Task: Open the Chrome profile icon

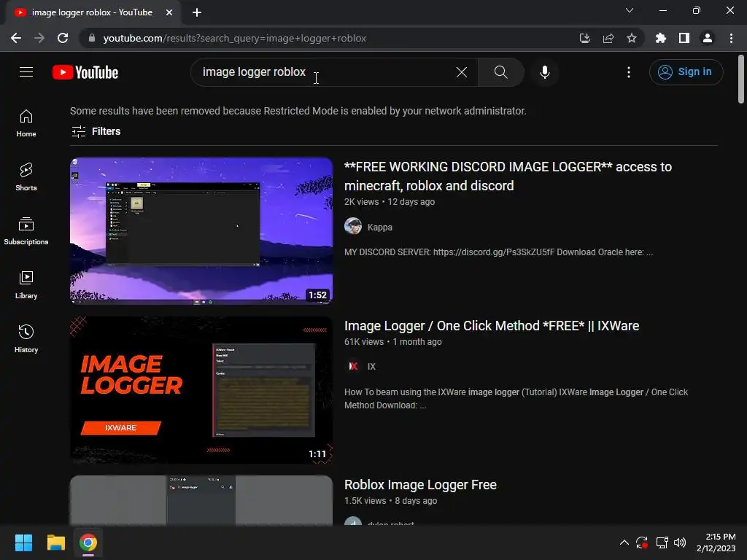Action: point(707,38)
